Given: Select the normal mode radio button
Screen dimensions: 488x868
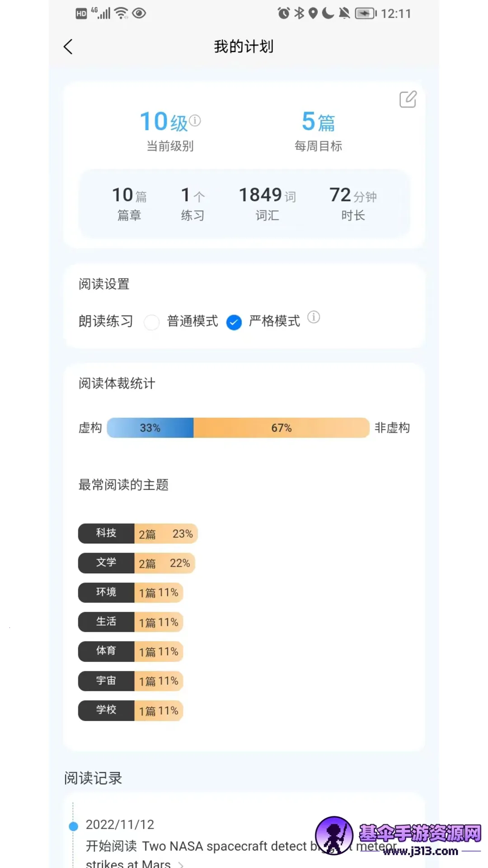Looking at the screenshot, I should pos(151,322).
